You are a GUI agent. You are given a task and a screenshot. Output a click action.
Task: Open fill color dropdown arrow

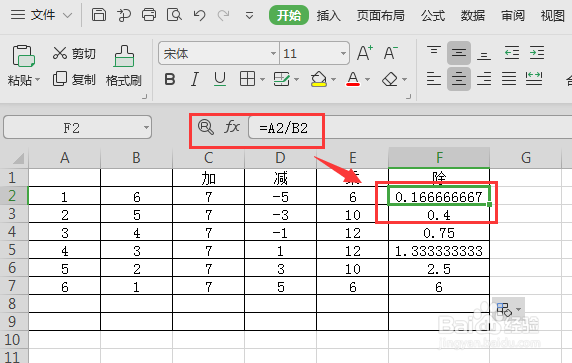pyautogui.click(x=333, y=79)
